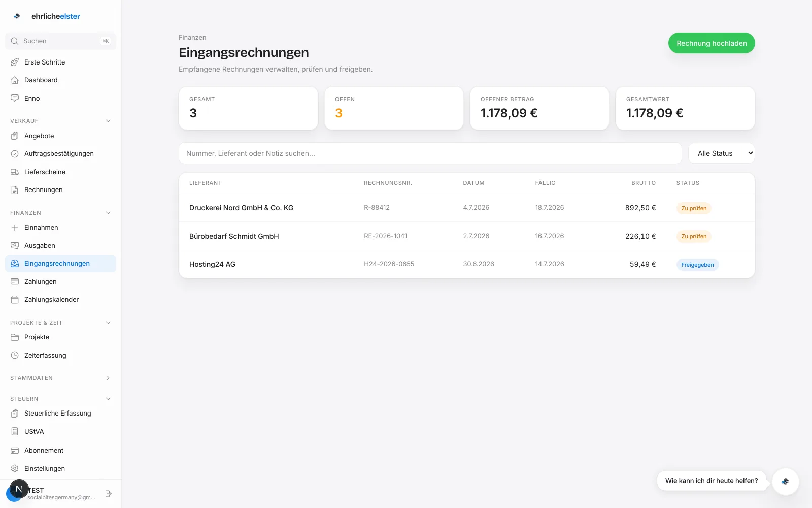Click the document icon beside Rechnungen

click(15, 190)
